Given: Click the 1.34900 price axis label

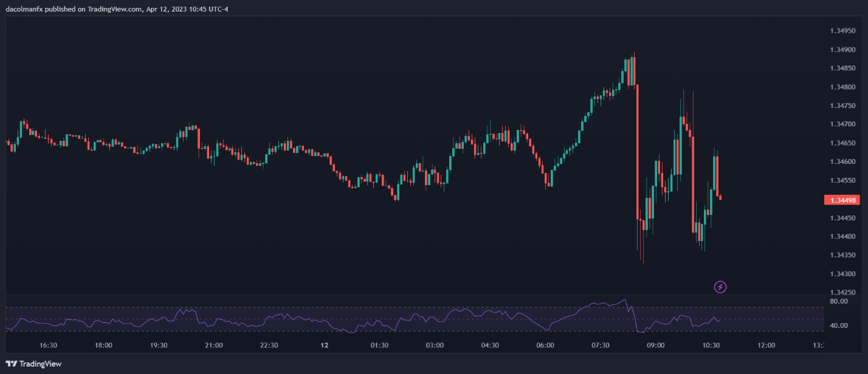Looking at the screenshot, I should click(842, 50).
